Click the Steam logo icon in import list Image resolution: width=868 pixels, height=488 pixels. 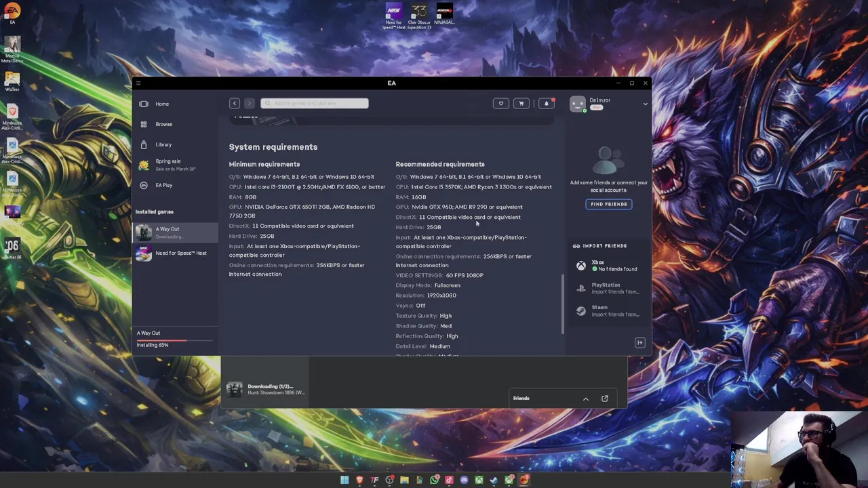coord(581,311)
